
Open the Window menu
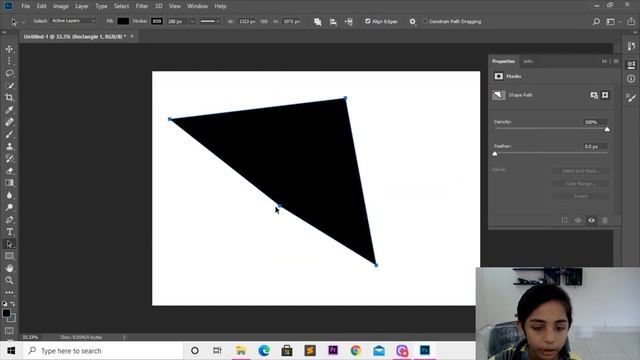coord(198,6)
